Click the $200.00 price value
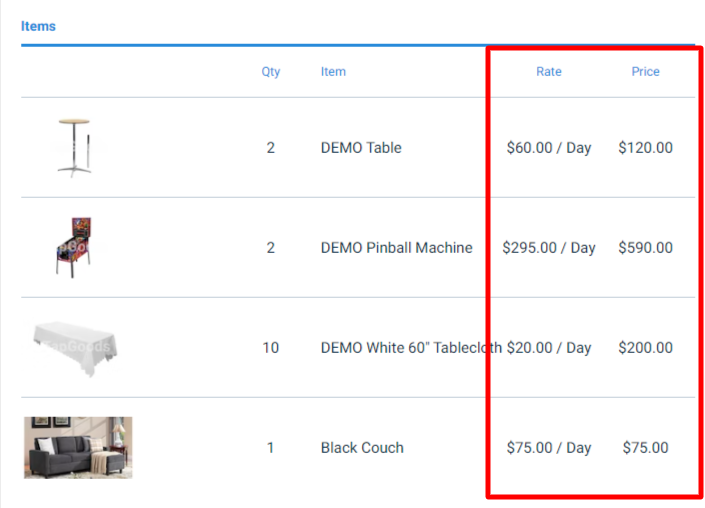The image size is (705, 508). click(x=645, y=348)
